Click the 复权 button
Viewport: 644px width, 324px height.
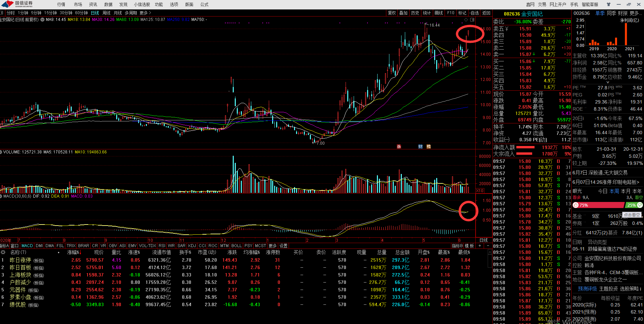tap(392, 13)
